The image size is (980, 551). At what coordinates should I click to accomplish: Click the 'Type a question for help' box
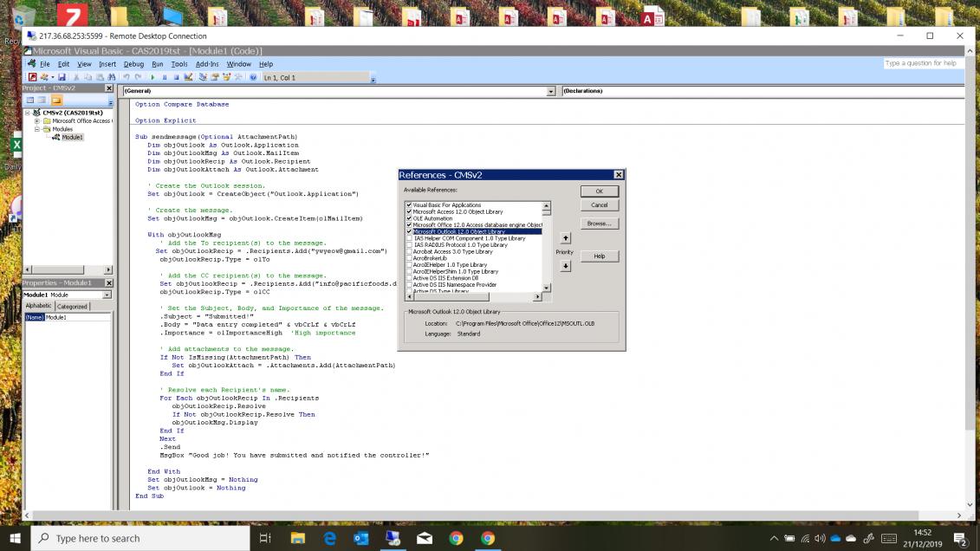coord(922,64)
